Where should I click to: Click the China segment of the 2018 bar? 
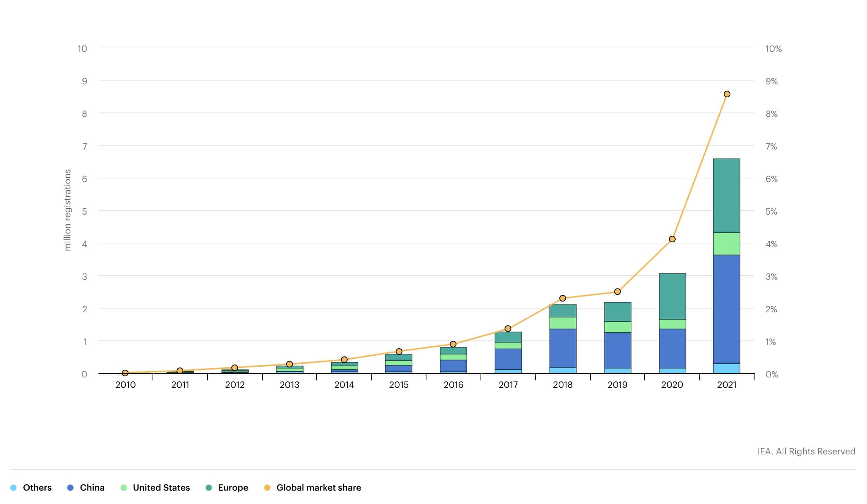coord(563,348)
